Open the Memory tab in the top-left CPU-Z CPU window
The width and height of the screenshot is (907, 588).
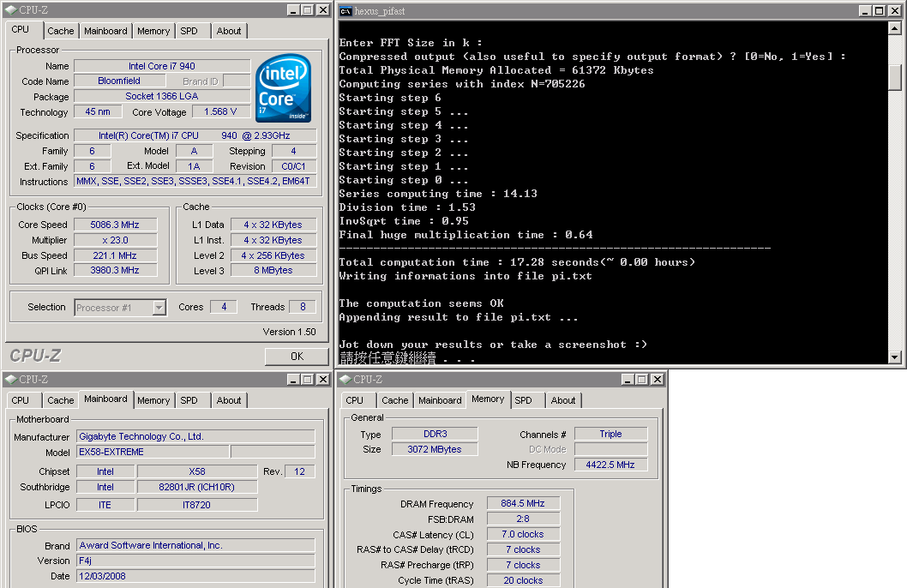153,31
